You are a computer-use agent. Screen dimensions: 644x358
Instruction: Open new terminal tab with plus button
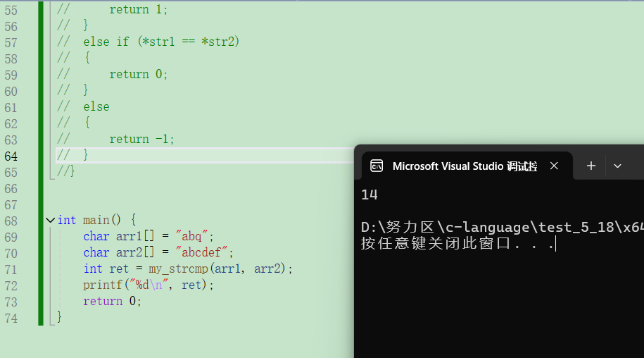(x=591, y=166)
